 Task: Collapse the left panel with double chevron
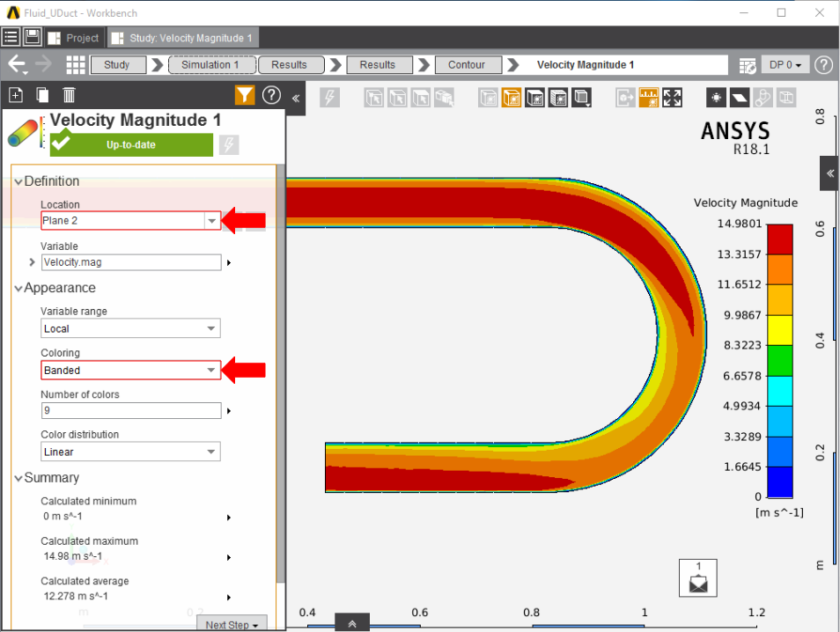tap(296, 98)
